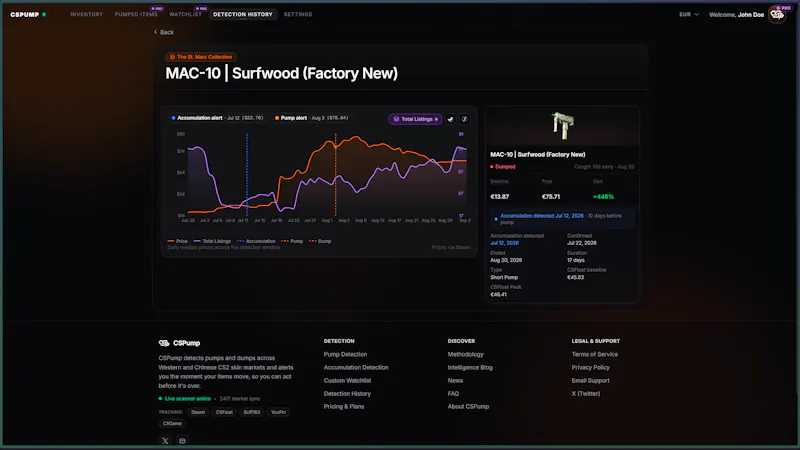Open the EUR currency dropdown
The image size is (800, 450).
point(689,14)
